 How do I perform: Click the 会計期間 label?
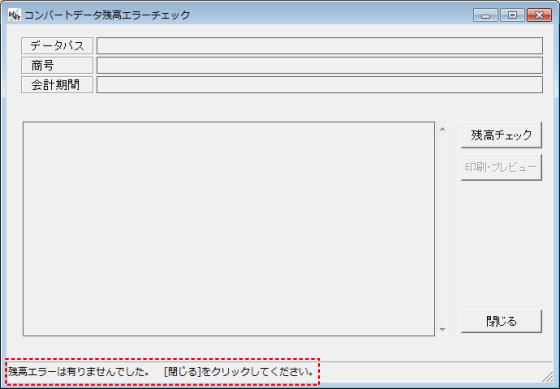tap(57, 85)
